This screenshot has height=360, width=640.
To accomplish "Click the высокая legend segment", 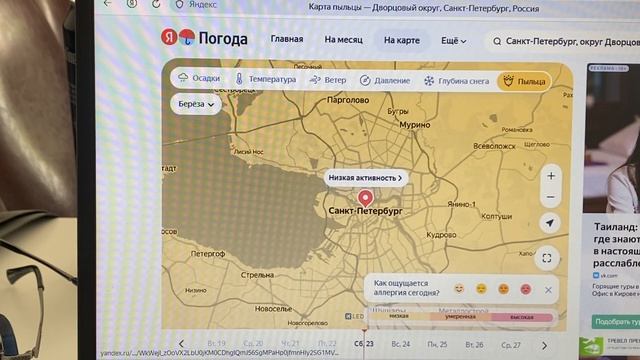I will (522, 317).
